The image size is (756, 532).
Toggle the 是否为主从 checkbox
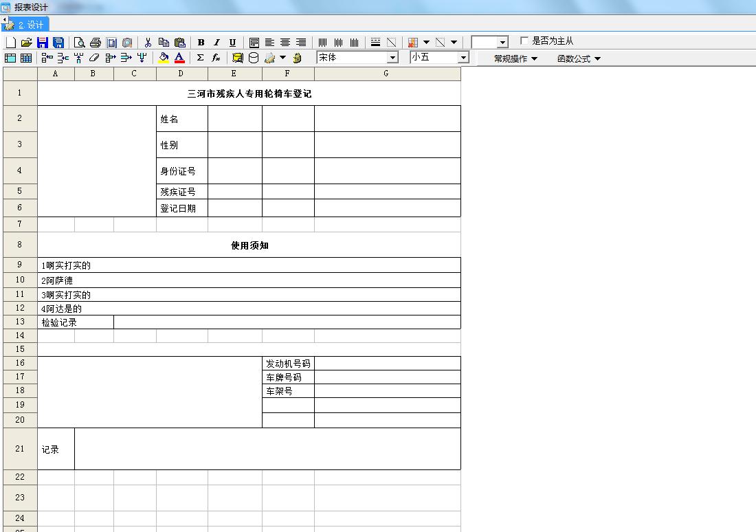coord(525,41)
